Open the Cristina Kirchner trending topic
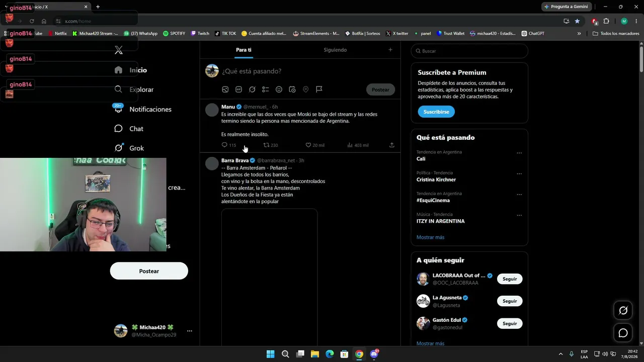Viewport: 644px width, 362px height. (436, 179)
